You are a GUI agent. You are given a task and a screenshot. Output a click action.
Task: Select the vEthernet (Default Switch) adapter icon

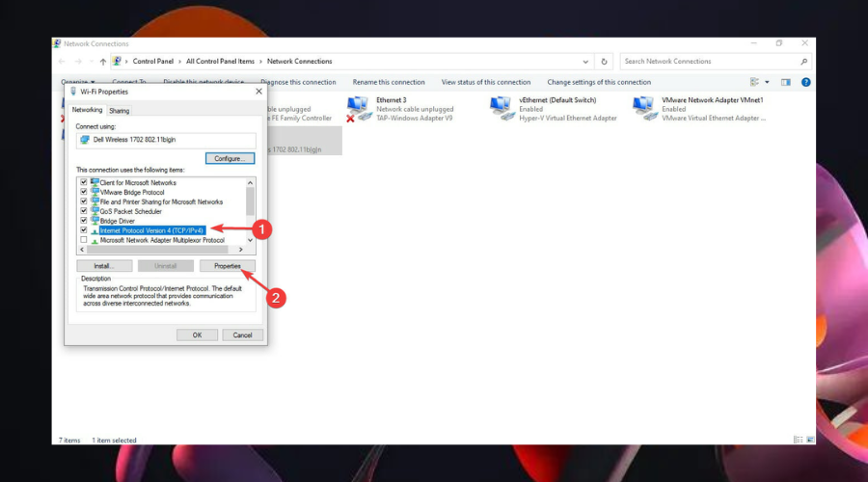pyautogui.click(x=502, y=109)
